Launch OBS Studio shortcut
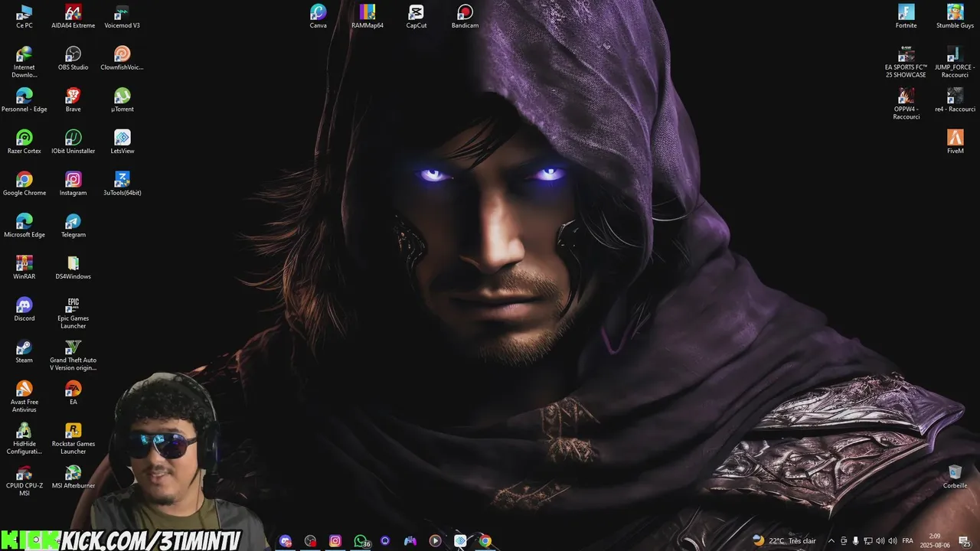 click(x=73, y=58)
